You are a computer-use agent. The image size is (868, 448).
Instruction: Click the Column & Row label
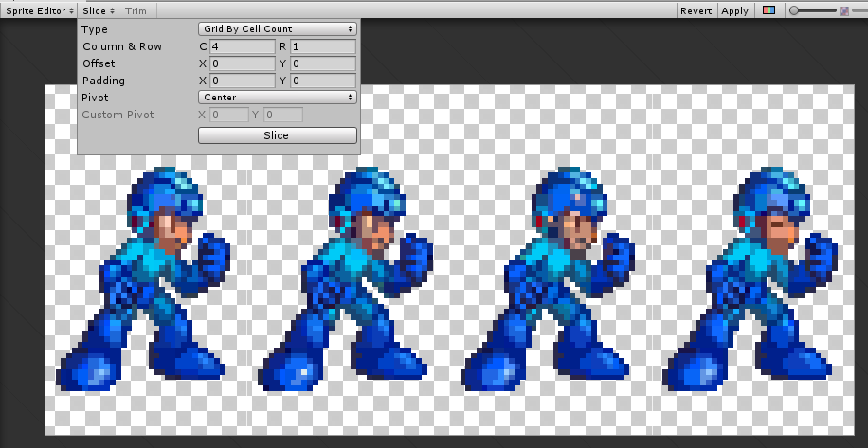[122, 46]
